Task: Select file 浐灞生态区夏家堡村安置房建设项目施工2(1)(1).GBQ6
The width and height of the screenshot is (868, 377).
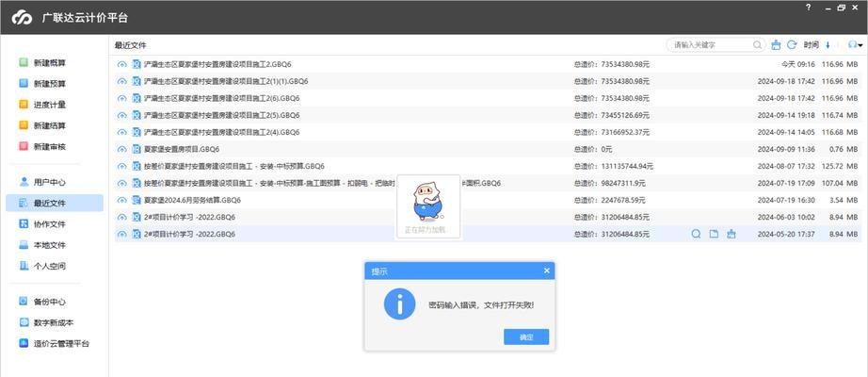Action: click(226, 81)
